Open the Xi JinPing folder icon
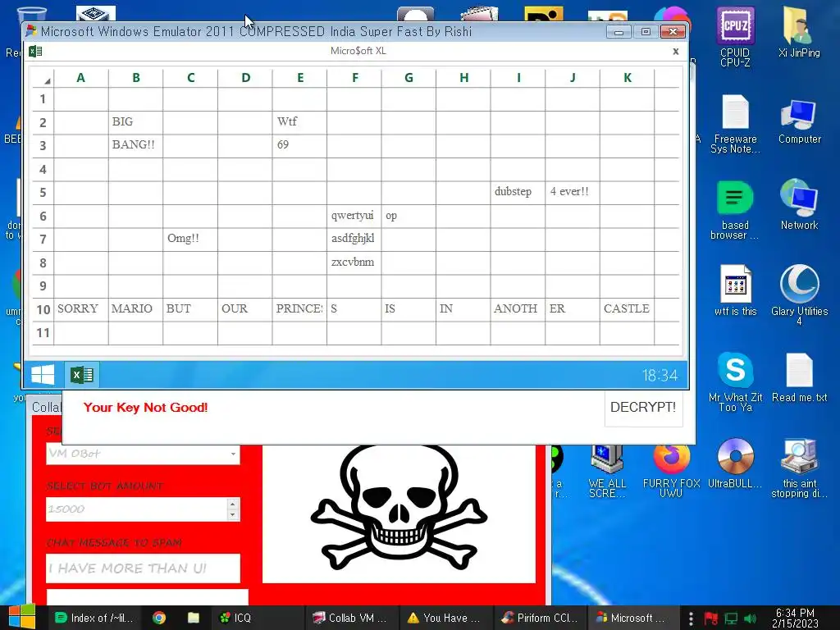This screenshot has width=840, height=630. [x=799, y=32]
